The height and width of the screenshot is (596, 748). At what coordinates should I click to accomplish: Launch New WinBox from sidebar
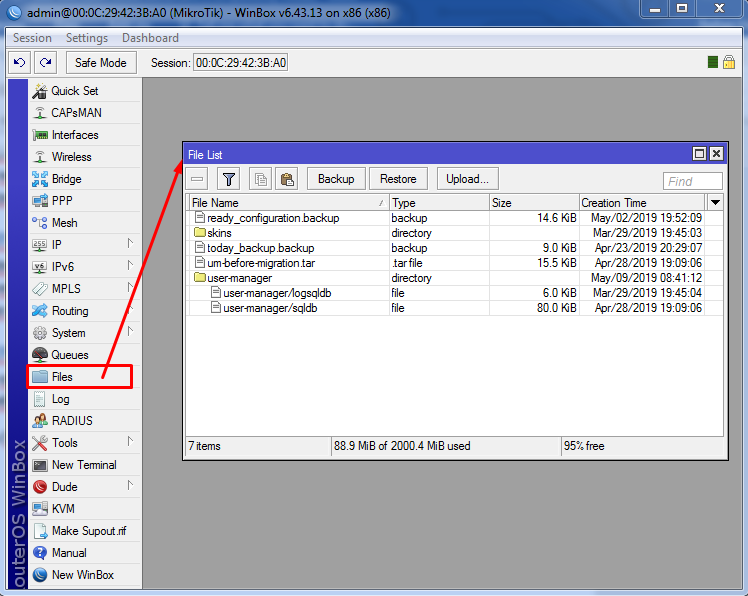[86, 575]
